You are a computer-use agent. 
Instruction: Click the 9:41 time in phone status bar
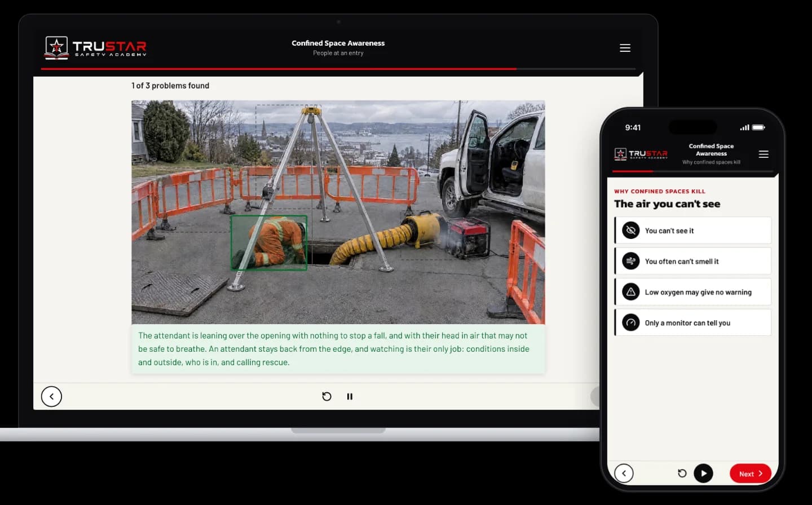pos(633,127)
